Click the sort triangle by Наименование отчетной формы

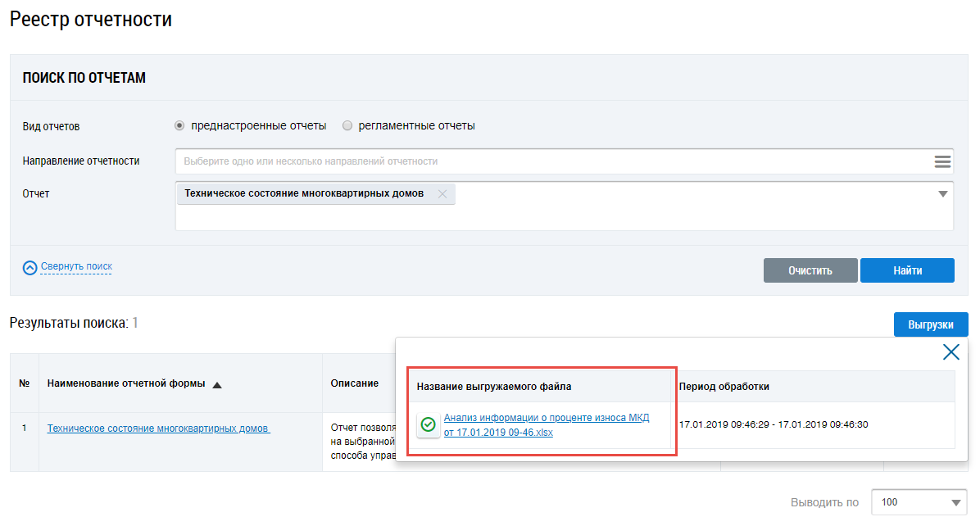tap(217, 384)
